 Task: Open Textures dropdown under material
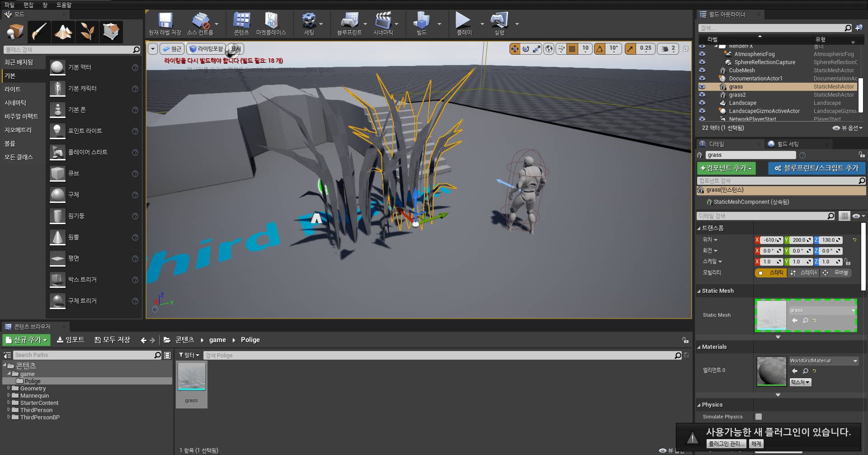click(800, 382)
